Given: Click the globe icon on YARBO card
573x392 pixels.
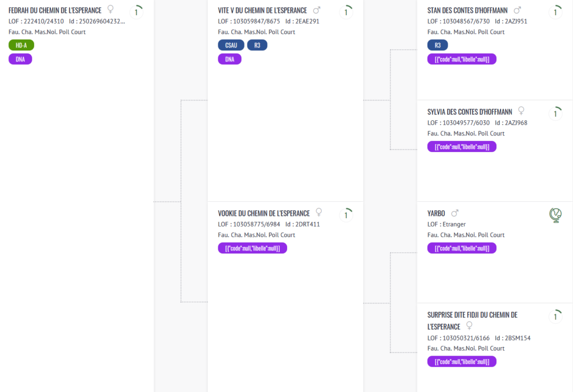Looking at the screenshot, I should pos(556,215).
